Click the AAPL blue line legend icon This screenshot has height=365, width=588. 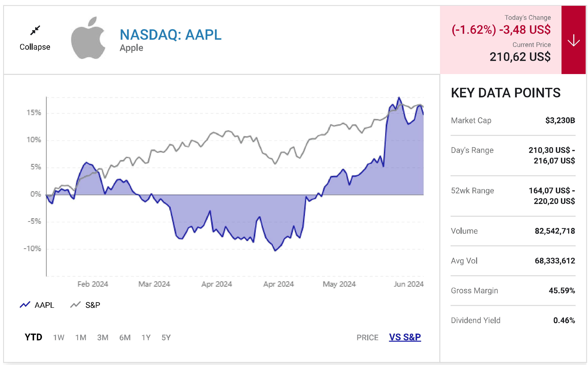(x=25, y=305)
